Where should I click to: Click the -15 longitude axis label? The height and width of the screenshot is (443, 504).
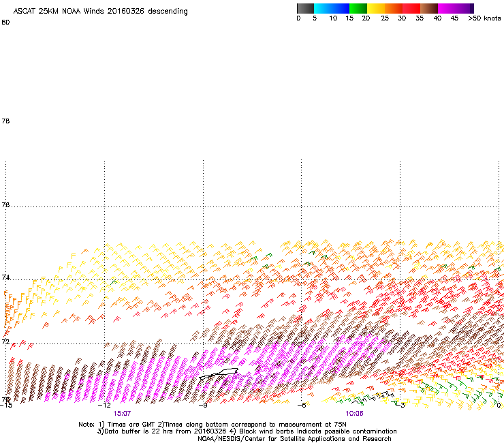6,405
